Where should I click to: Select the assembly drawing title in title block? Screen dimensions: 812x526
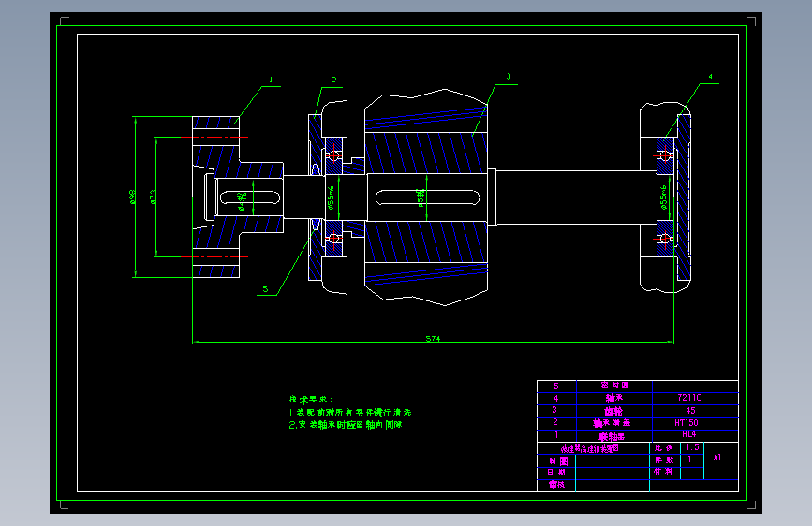[x=589, y=449]
